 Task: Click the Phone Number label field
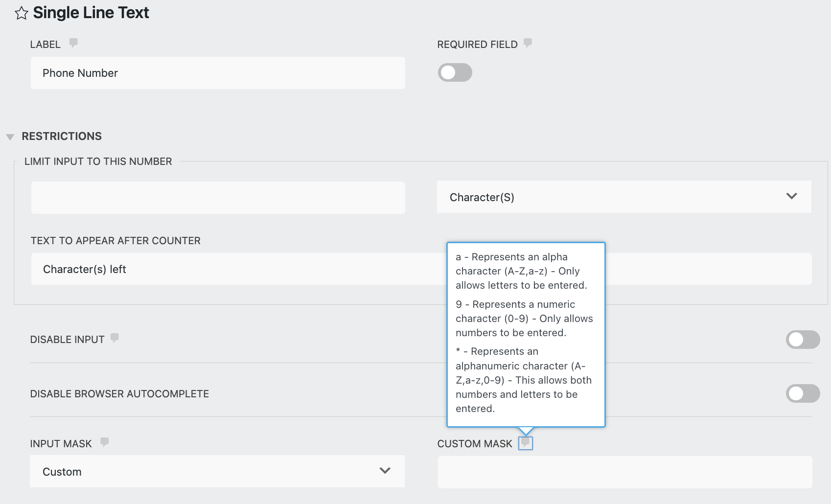point(218,73)
